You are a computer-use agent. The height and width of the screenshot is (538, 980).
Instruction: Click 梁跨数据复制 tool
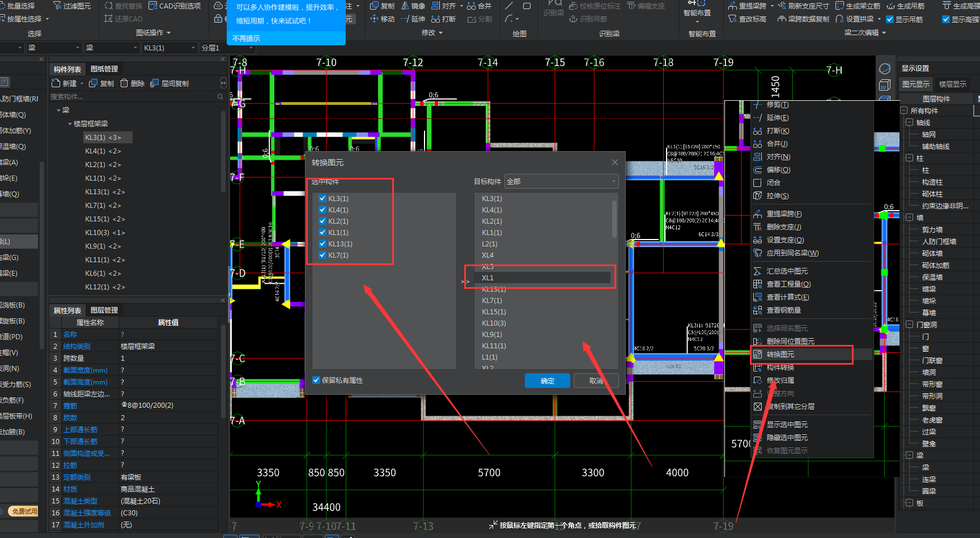pos(803,19)
